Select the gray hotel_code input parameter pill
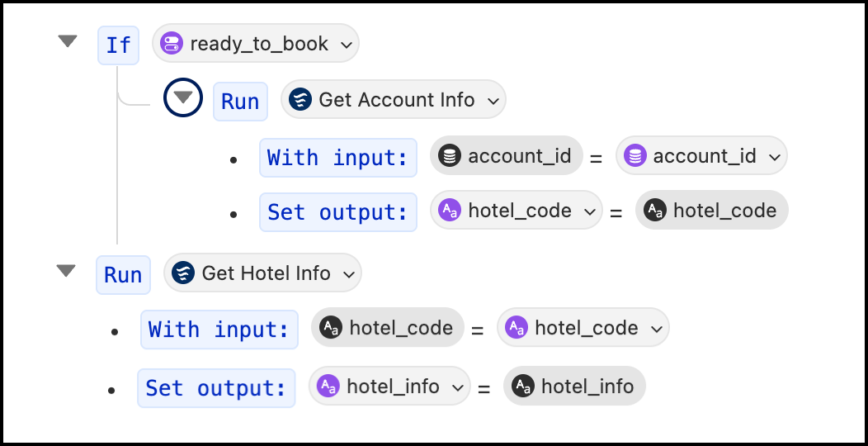This screenshot has width=868, height=446. pos(388,327)
